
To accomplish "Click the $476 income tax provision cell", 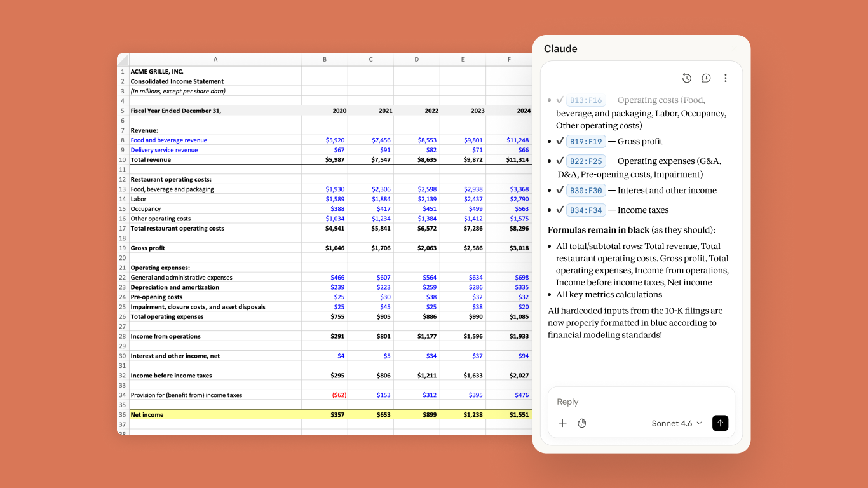I will point(508,395).
